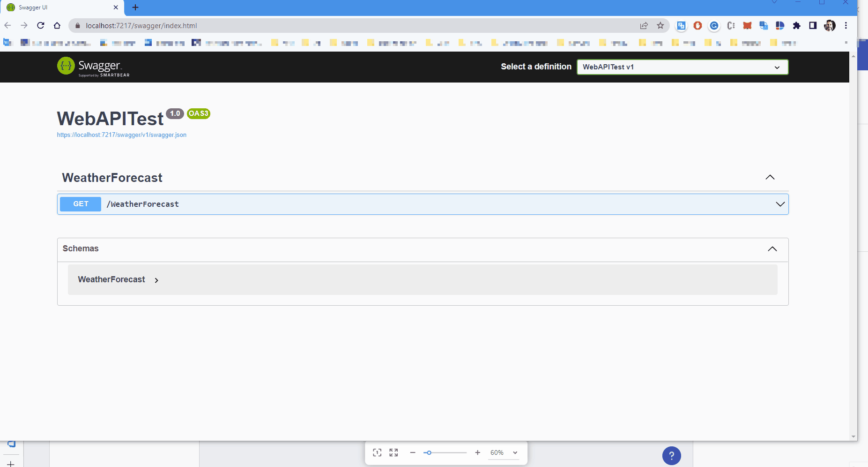Viewport: 868px width, 467px height.
Task: Collapse the WeatherForecast section
Action: coord(770,177)
